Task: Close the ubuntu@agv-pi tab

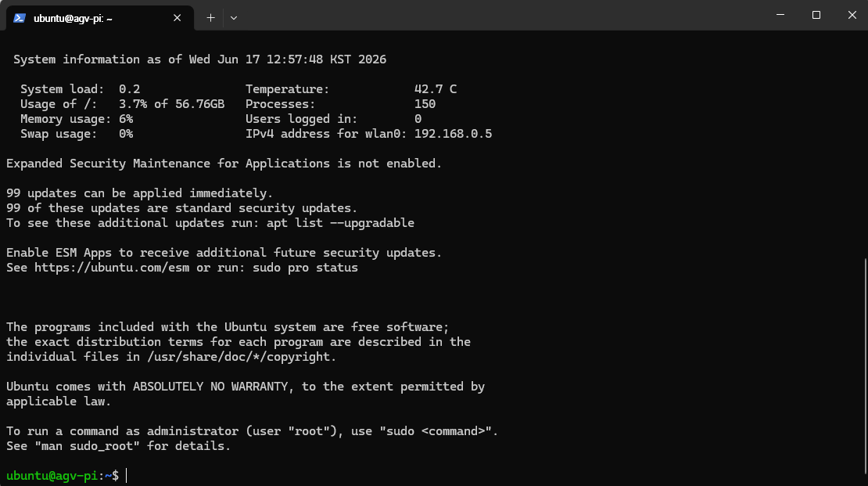Action: tap(178, 18)
